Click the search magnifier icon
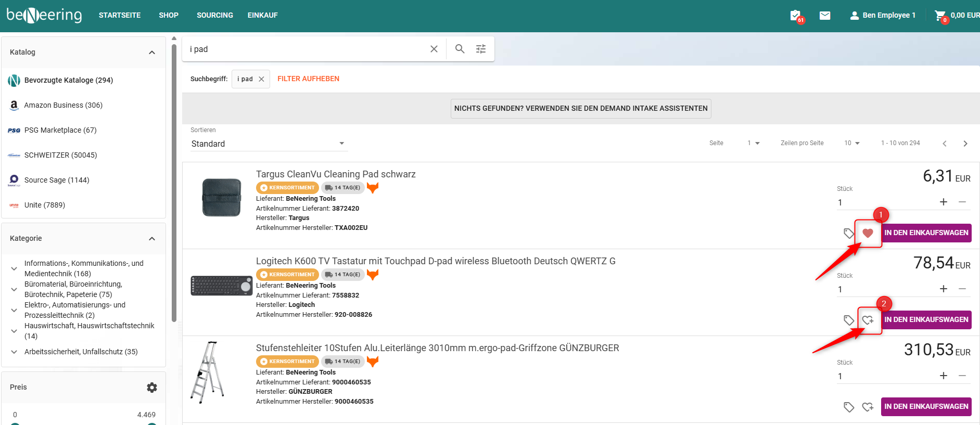The height and width of the screenshot is (425, 980). point(460,49)
